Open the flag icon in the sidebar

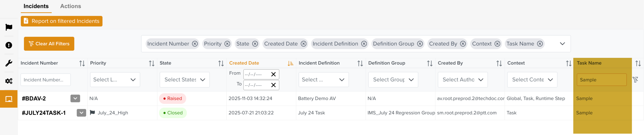[9, 27]
